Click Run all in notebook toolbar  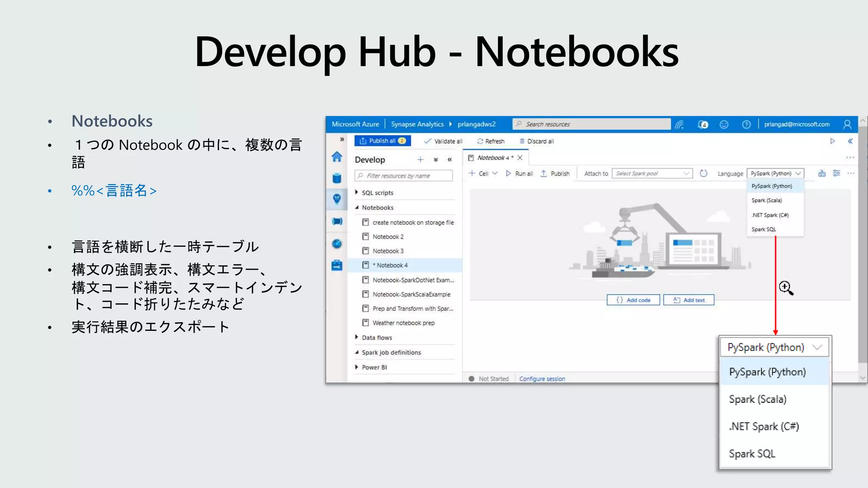coord(520,174)
